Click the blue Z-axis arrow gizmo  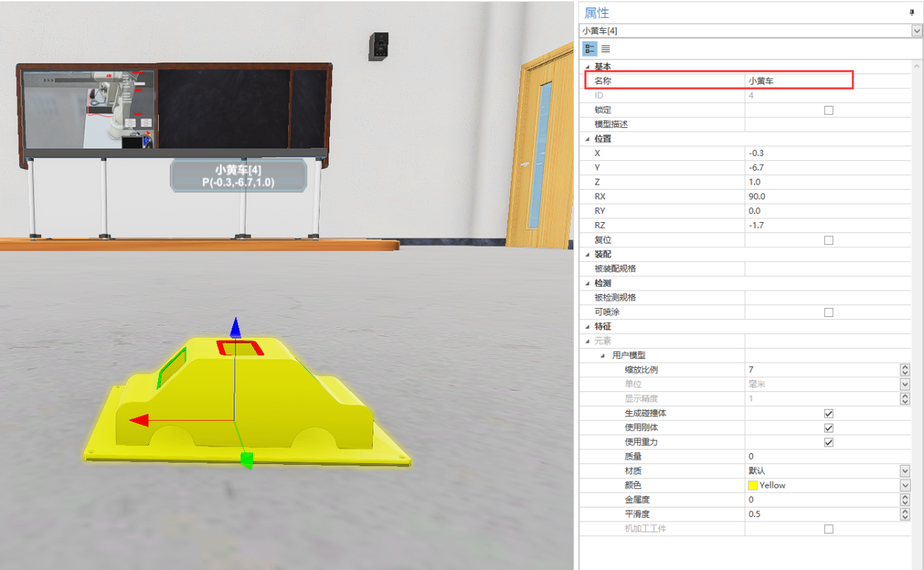(x=235, y=328)
